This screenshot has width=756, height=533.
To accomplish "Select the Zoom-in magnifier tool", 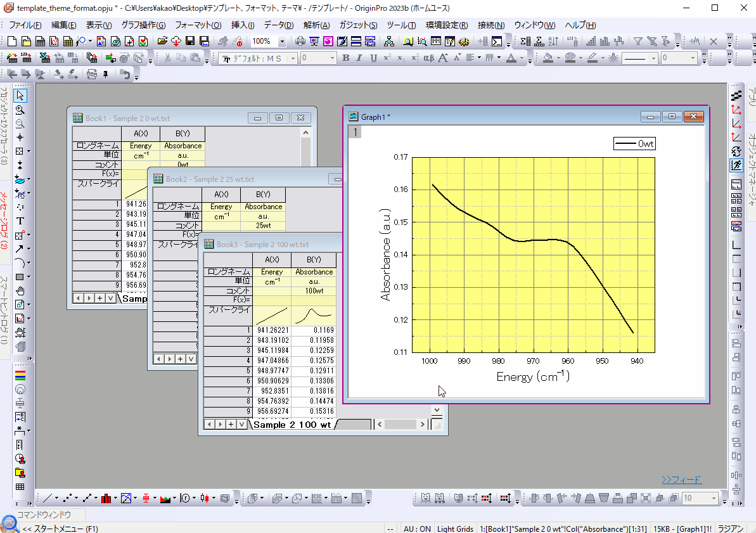I will 20,110.
